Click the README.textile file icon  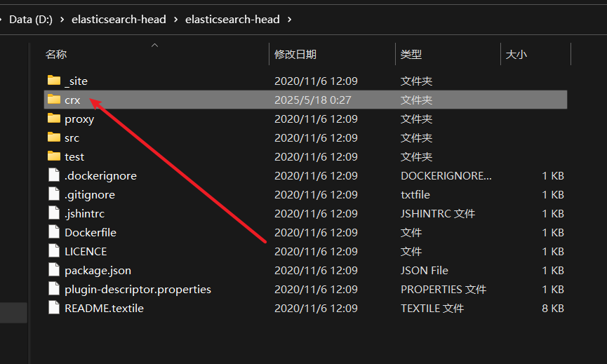(x=54, y=307)
